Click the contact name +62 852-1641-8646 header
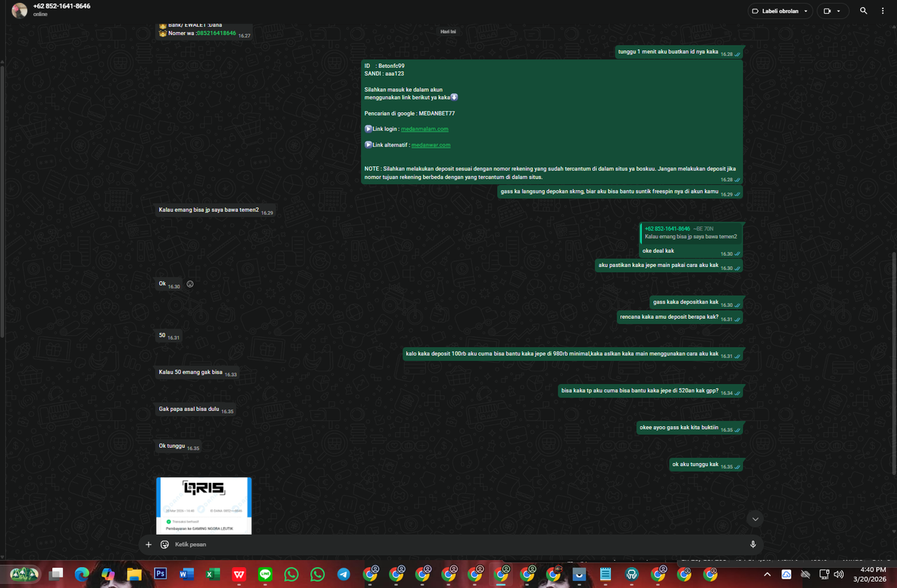897x588 pixels. [x=62, y=6]
